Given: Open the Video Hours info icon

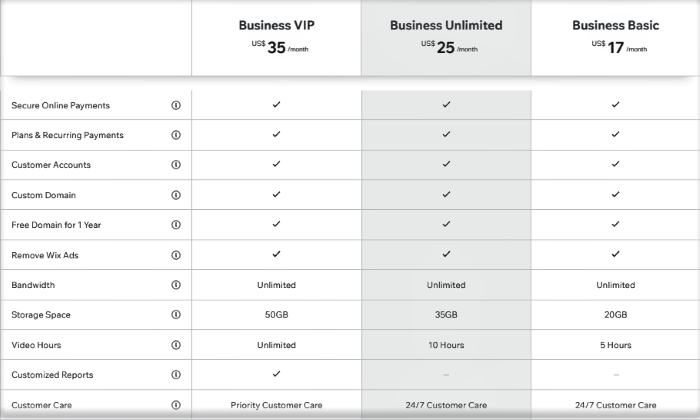Looking at the screenshot, I should 176,345.
